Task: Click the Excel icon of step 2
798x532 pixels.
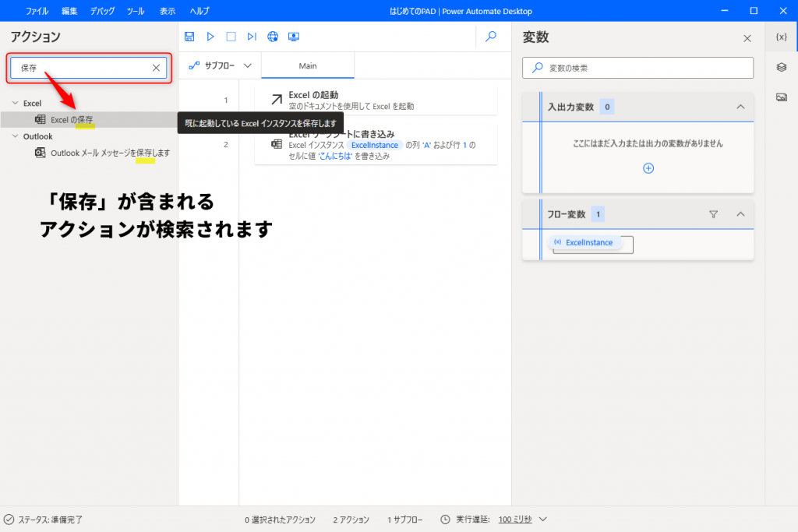Action: pos(277,144)
